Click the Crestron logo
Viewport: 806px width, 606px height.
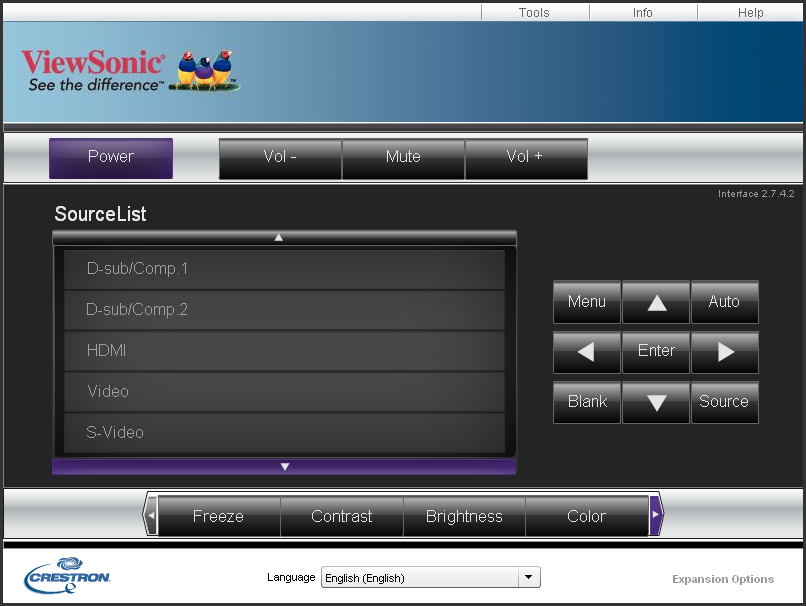pos(67,575)
